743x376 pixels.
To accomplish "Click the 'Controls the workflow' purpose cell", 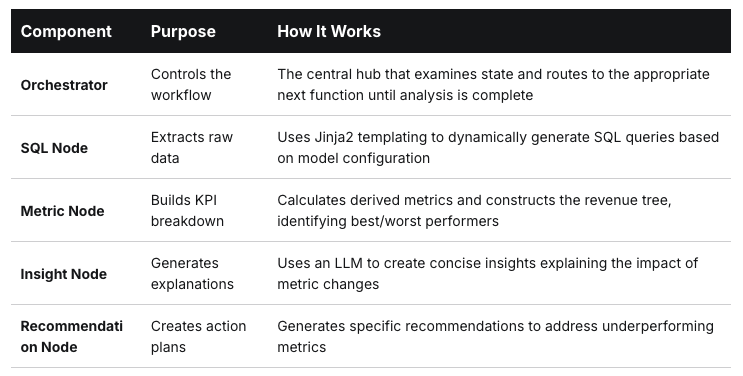I will pyautogui.click(x=191, y=84).
